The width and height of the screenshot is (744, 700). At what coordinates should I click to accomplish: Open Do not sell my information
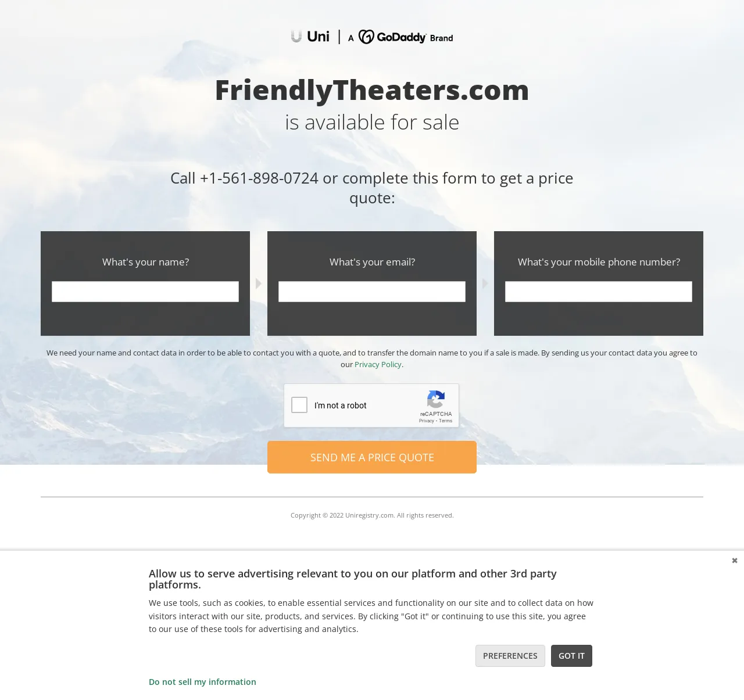click(x=202, y=682)
